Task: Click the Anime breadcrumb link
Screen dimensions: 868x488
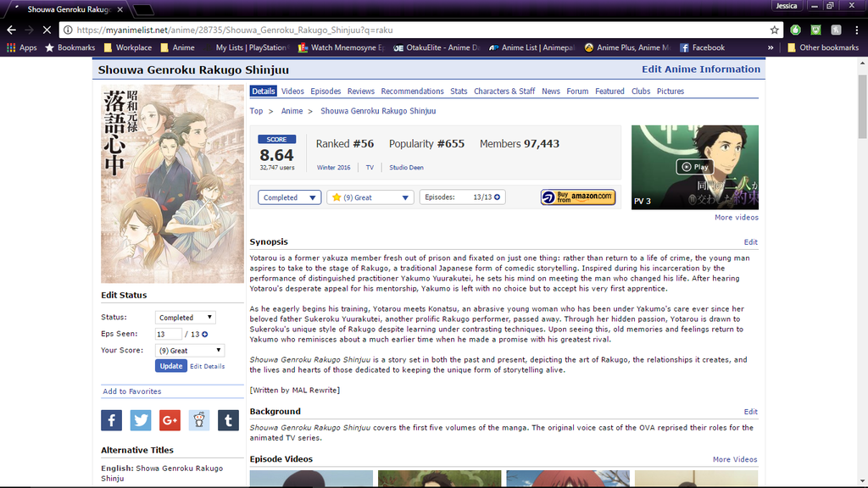Action: point(292,111)
